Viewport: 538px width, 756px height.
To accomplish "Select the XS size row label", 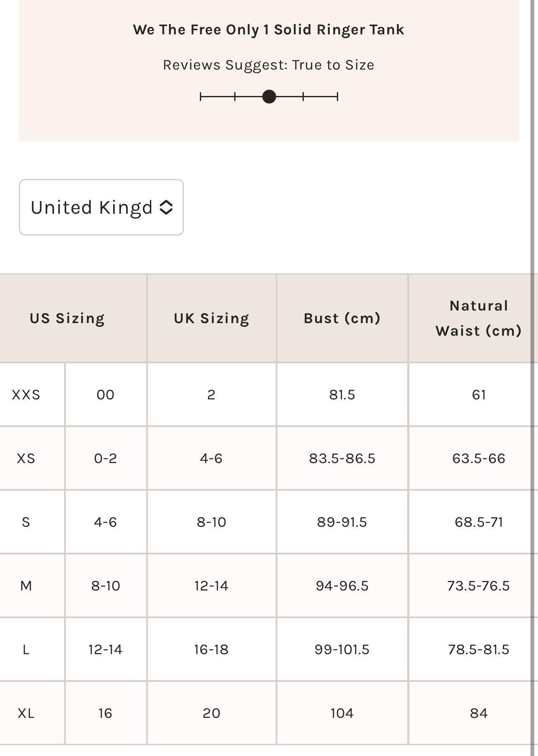I will (x=26, y=458).
